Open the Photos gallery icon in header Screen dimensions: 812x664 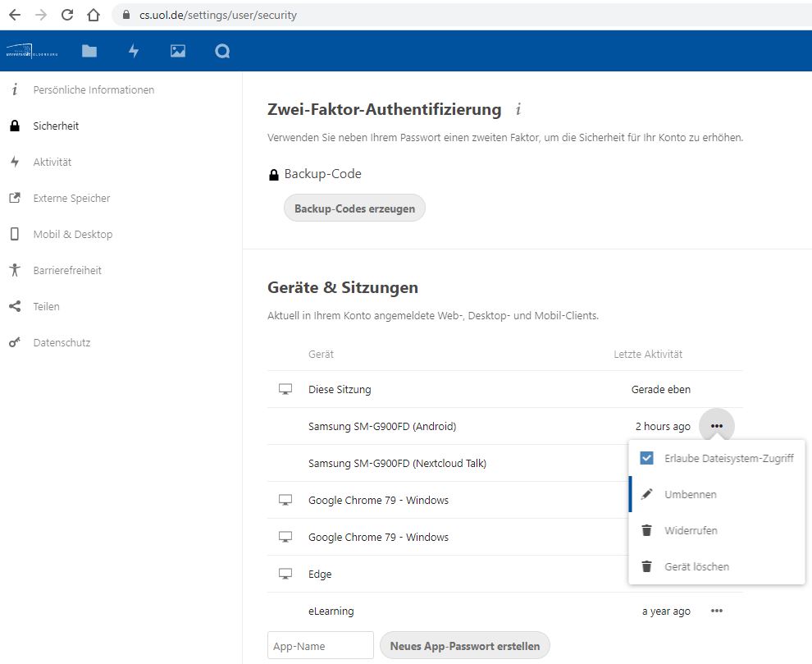coord(178,51)
